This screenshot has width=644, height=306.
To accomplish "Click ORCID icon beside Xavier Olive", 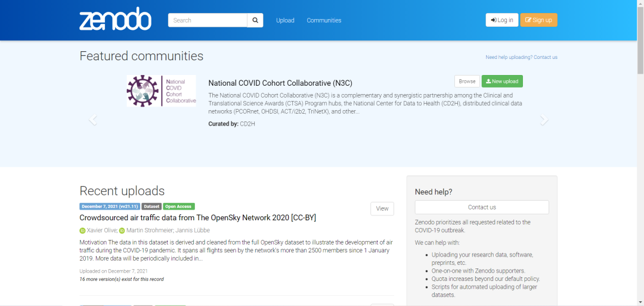I will click(x=82, y=230).
